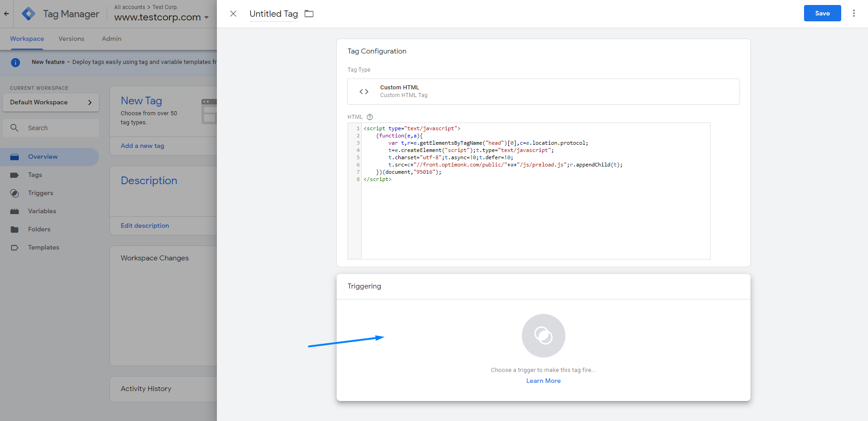Click the trigger circle icon in Triggering
This screenshot has width=868, height=421.
[x=543, y=336]
